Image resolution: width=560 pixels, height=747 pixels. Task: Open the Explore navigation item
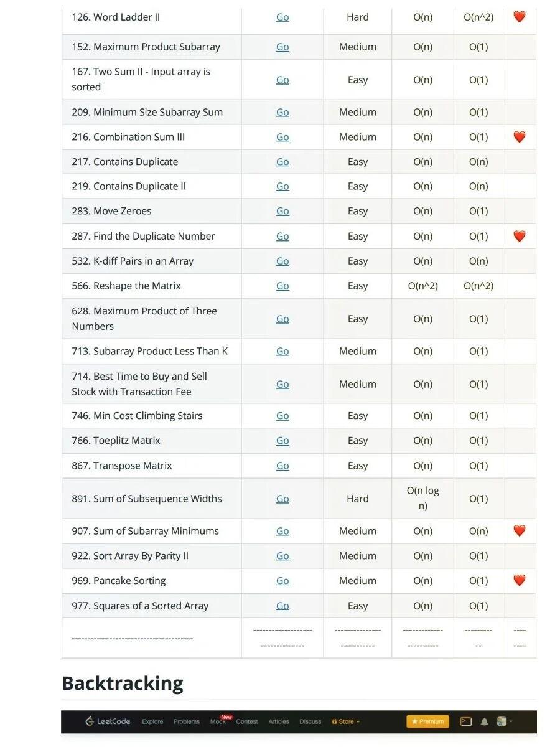(152, 722)
